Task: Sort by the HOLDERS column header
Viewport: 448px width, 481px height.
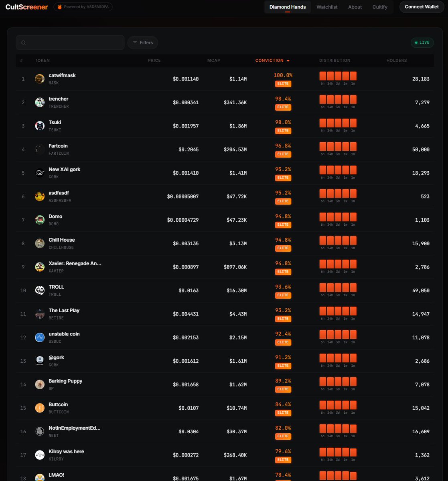Action: point(397,61)
